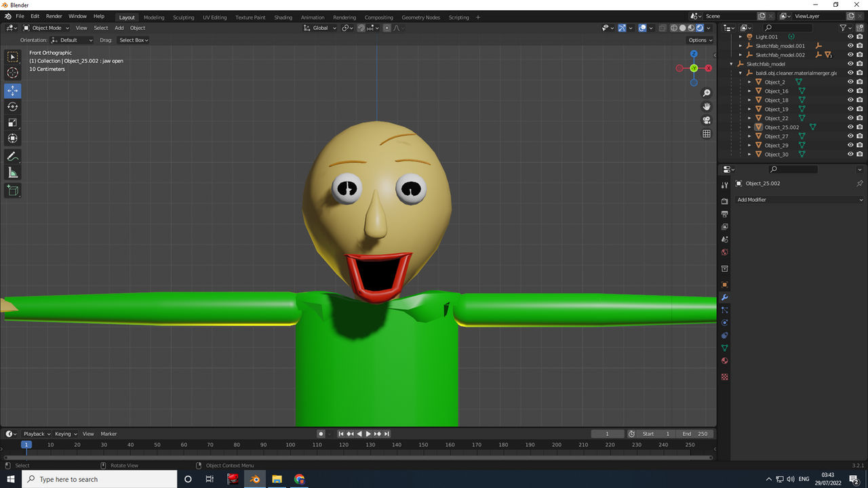Screen dimensions: 868x488
Task: Select the Add Cube tool
Action: (x=13, y=190)
